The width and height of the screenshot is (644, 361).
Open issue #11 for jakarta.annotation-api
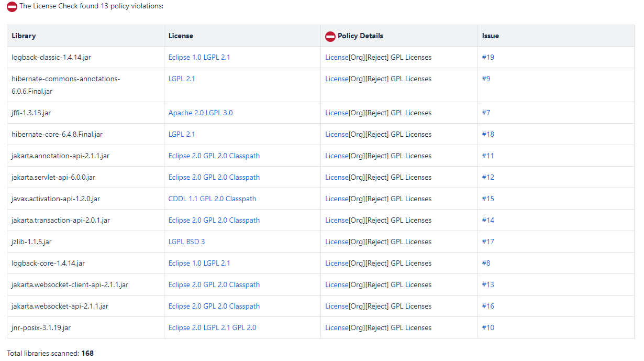pyautogui.click(x=487, y=156)
